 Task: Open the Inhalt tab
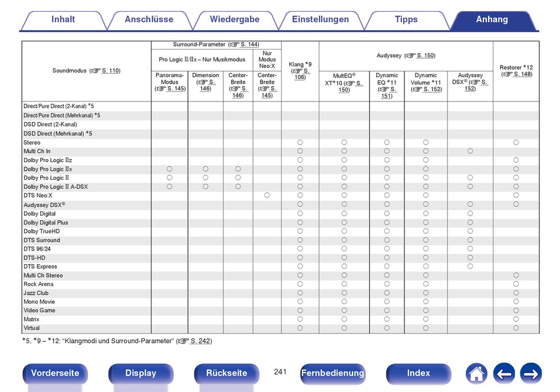tap(63, 19)
